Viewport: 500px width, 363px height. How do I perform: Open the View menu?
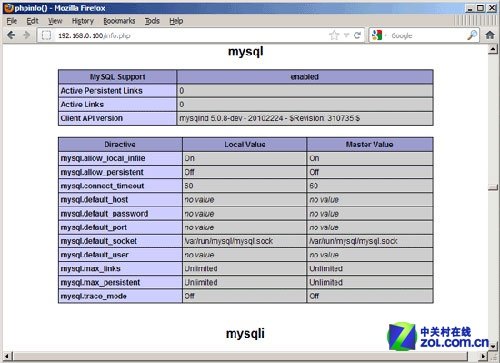point(55,21)
